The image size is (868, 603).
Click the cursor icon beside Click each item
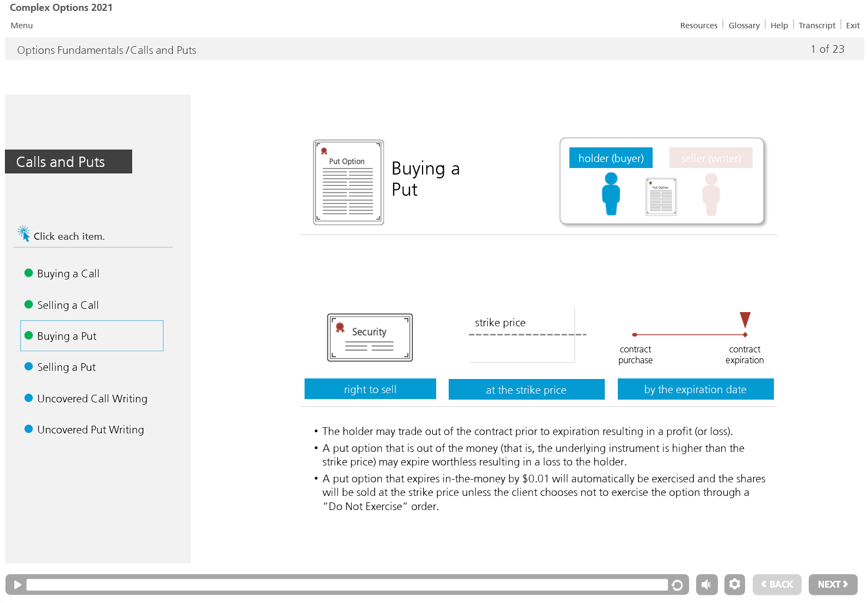[x=23, y=234]
